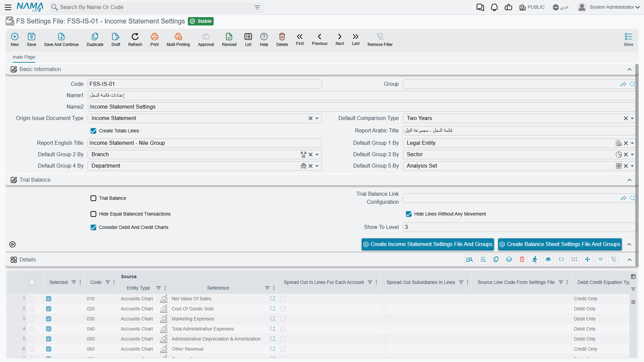Viewport: 644px width, 362px height.
Task: Delete the current record
Action: (x=282, y=37)
